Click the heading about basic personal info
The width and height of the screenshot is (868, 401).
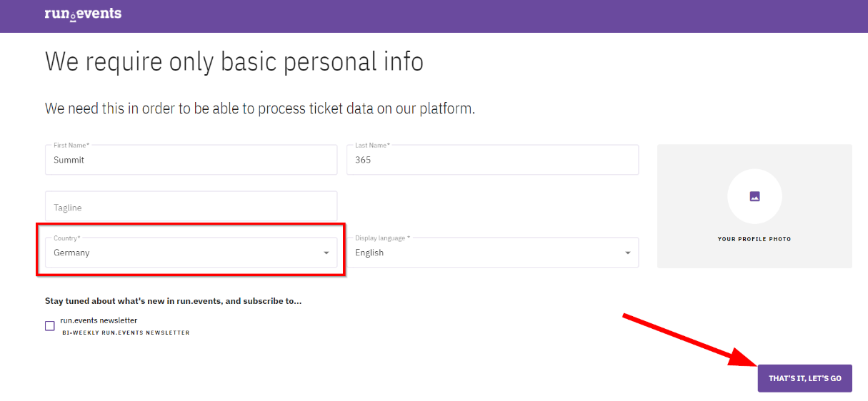coord(234,62)
